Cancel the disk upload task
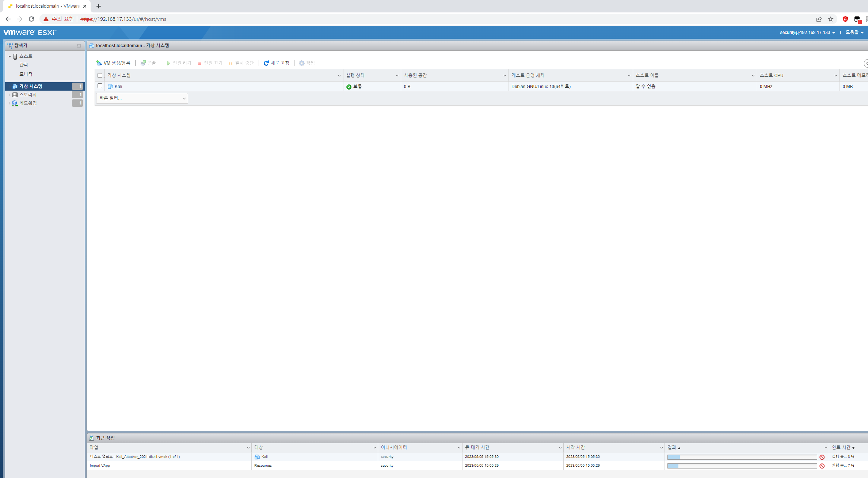Viewport: 868px width, 478px height. pyautogui.click(x=822, y=457)
